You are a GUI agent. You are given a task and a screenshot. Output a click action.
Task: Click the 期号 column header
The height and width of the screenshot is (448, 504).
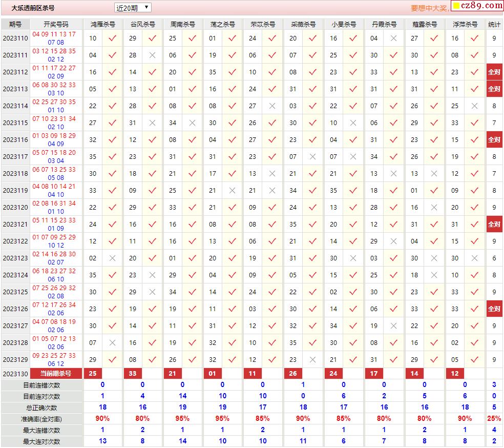(15, 25)
